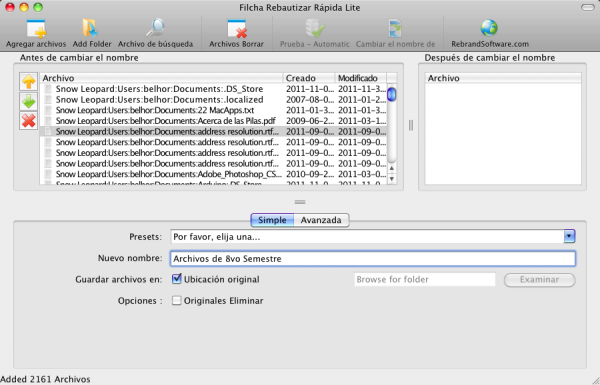Select the 22 MacApps.txt row
The height and width of the screenshot is (385, 600).
[x=213, y=110]
